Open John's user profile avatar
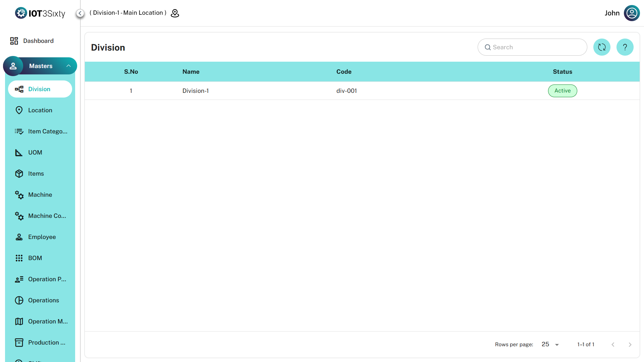 pos(632,13)
